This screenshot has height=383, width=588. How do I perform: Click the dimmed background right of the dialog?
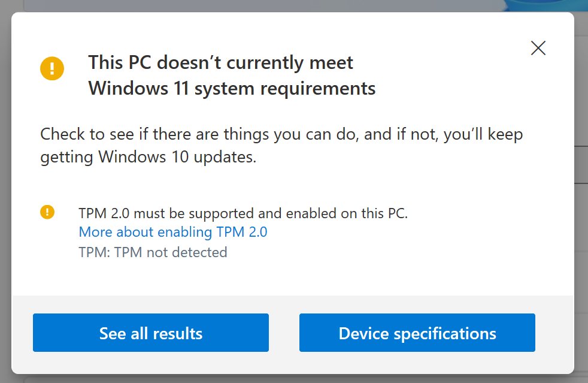581,225
